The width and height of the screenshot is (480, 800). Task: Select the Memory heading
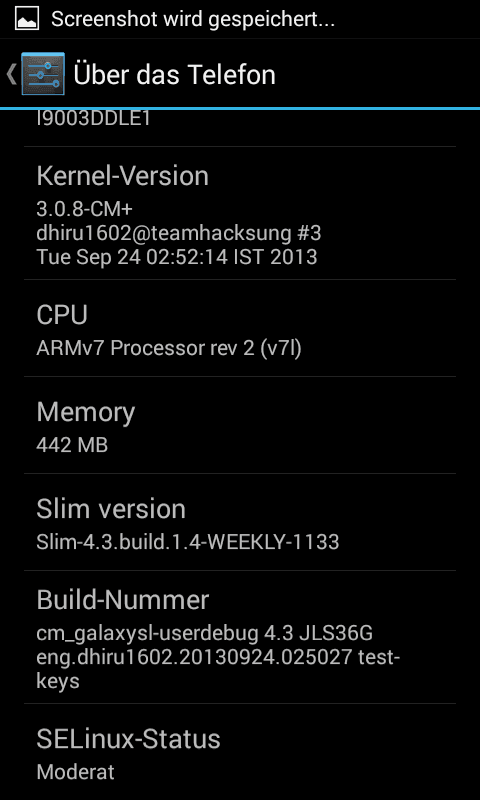pyautogui.click(x=86, y=412)
